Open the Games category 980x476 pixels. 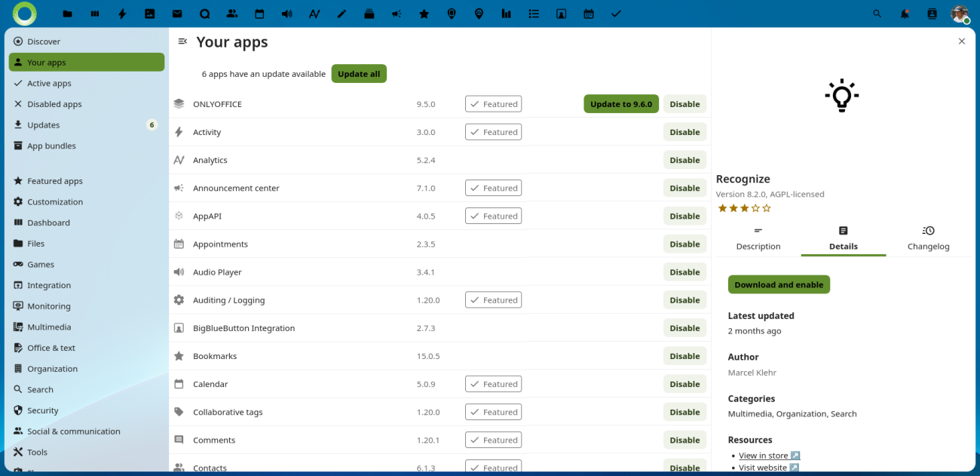(87, 265)
